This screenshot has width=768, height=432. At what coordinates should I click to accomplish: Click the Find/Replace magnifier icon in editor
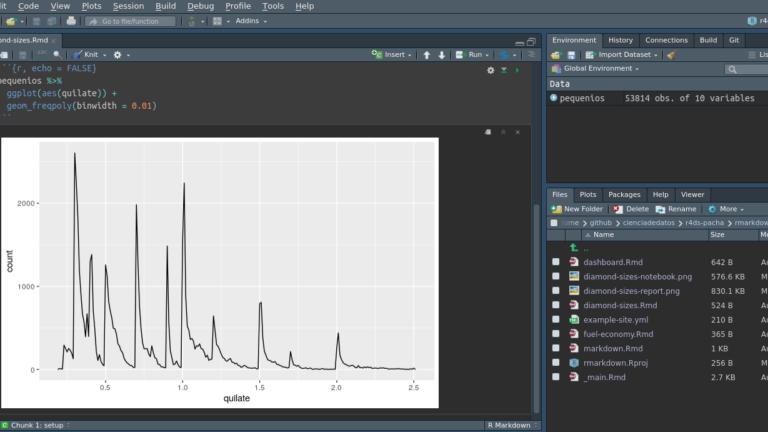click(58, 55)
